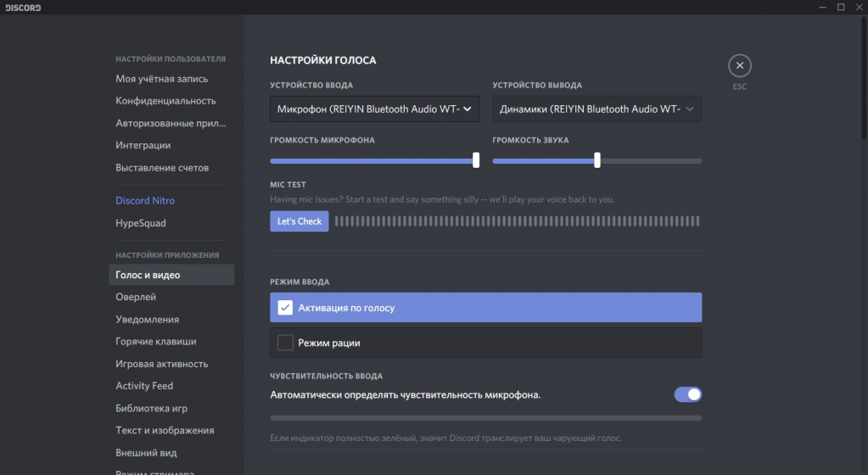
Task: Select the Режим рации checkbox
Action: [285, 343]
